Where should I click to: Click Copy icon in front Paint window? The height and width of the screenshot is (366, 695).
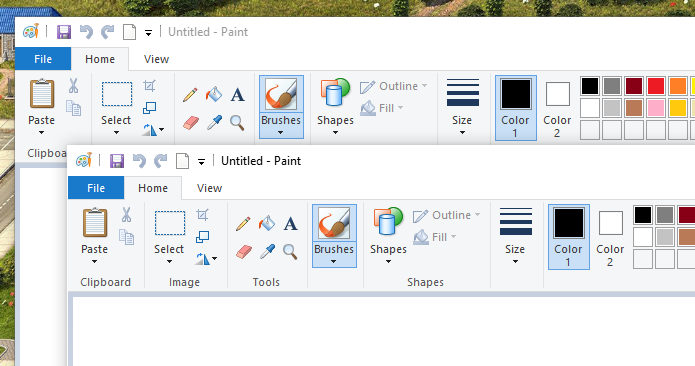pos(127,237)
